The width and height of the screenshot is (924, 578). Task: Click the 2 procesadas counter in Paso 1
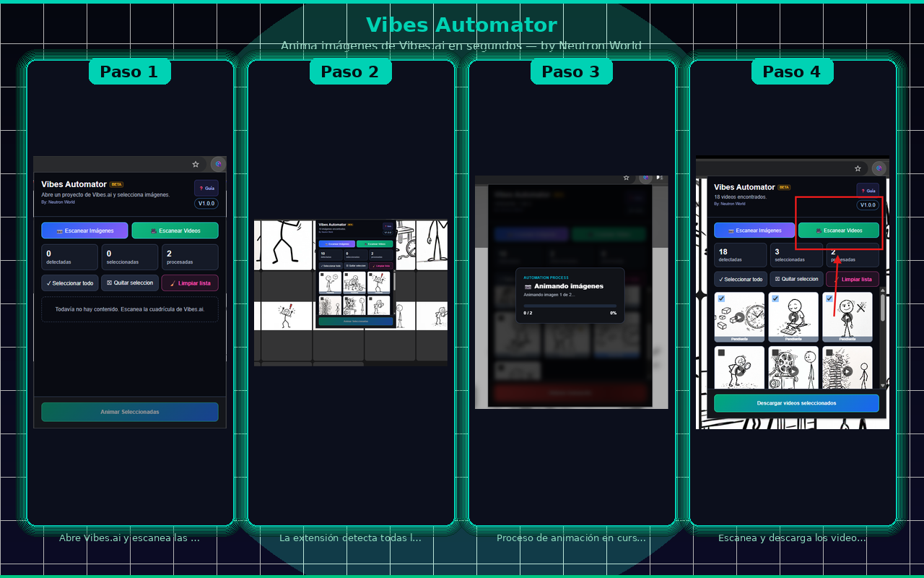[x=190, y=256]
